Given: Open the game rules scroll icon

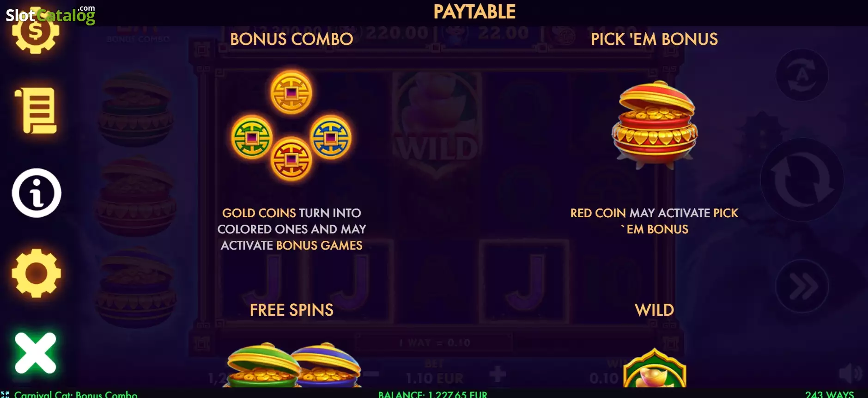Looking at the screenshot, I should 36,111.
